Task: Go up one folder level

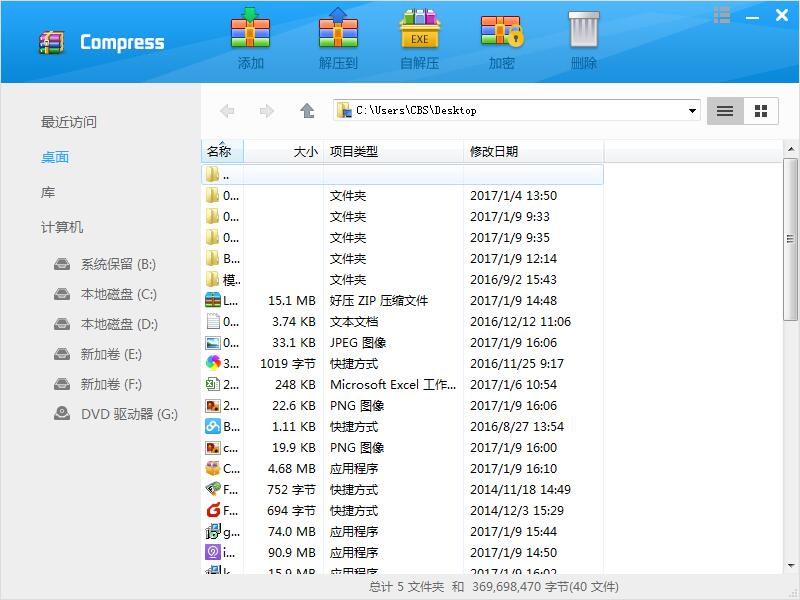Action: [x=307, y=111]
